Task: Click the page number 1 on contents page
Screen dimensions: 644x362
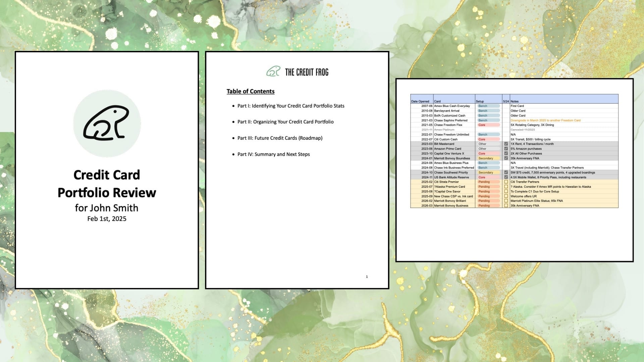Action: 367,277
